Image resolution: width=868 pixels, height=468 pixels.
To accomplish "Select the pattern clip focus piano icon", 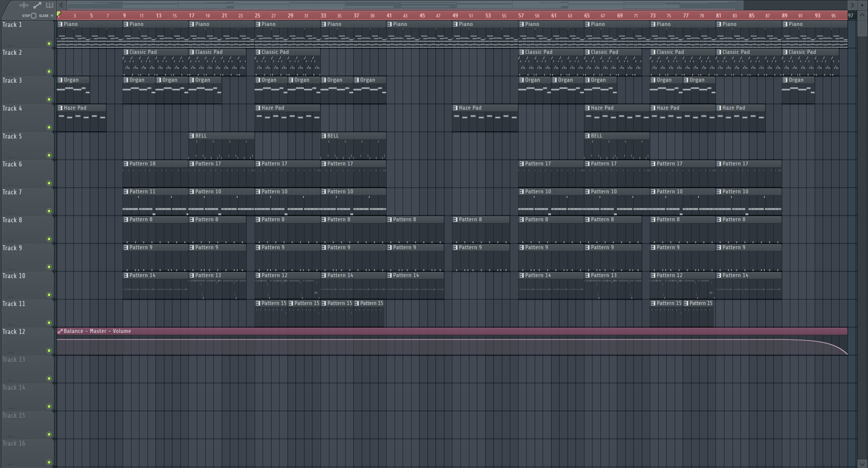I will click(x=49, y=5).
